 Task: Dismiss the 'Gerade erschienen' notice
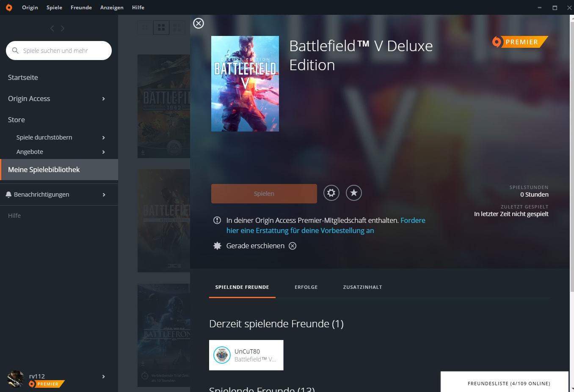point(293,246)
